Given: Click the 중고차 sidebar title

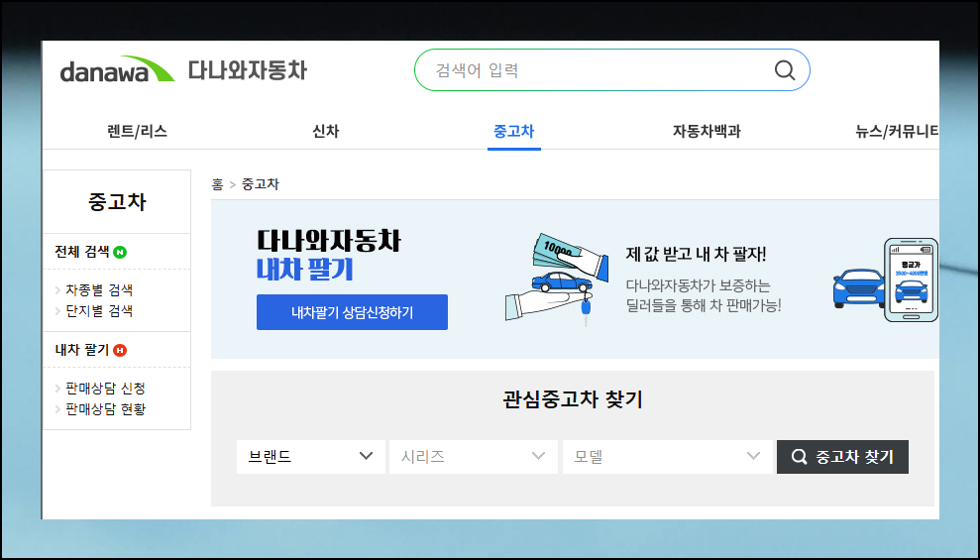Looking at the screenshot, I should coord(117,202).
